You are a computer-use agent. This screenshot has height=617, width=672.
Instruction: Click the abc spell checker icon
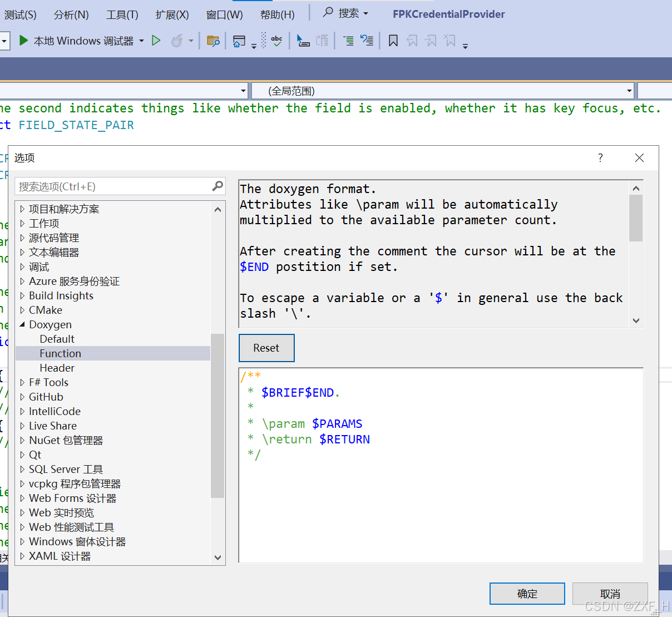point(276,41)
